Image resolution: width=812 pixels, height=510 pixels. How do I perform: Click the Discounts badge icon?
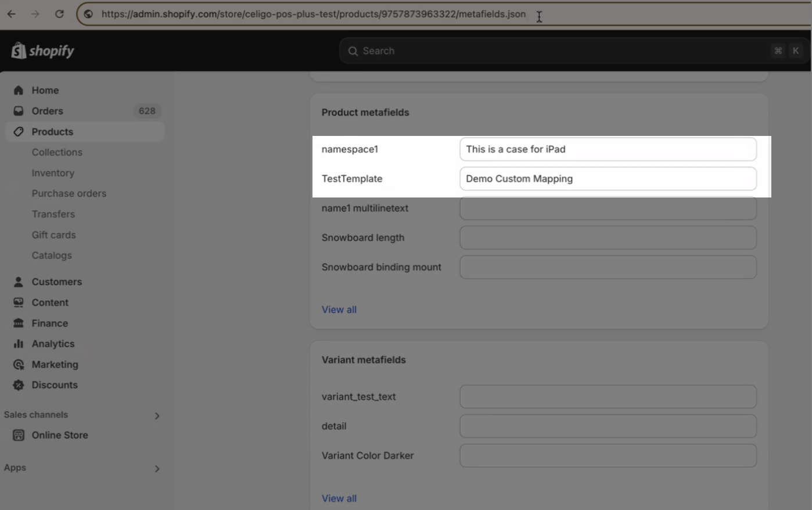(x=19, y=385)
